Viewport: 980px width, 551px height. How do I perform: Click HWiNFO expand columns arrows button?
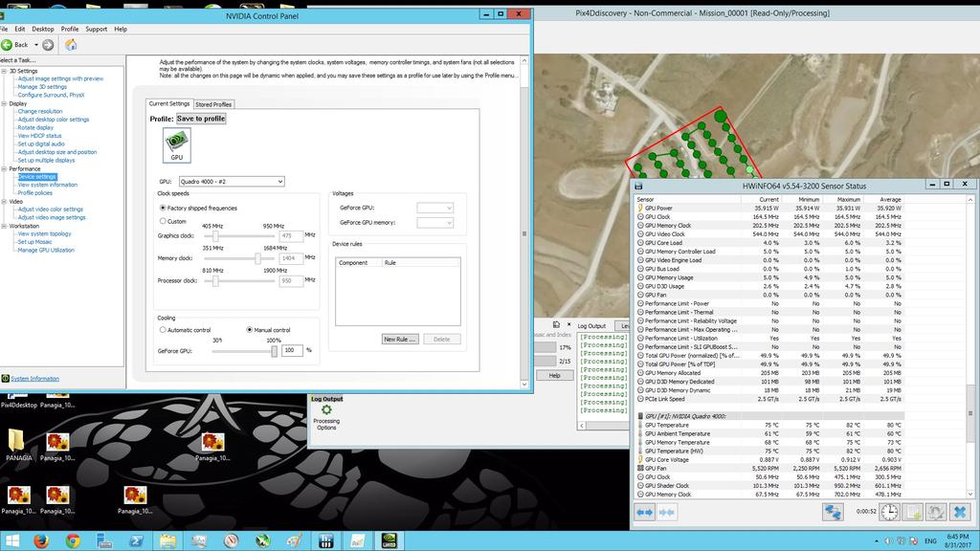(644, 513)
